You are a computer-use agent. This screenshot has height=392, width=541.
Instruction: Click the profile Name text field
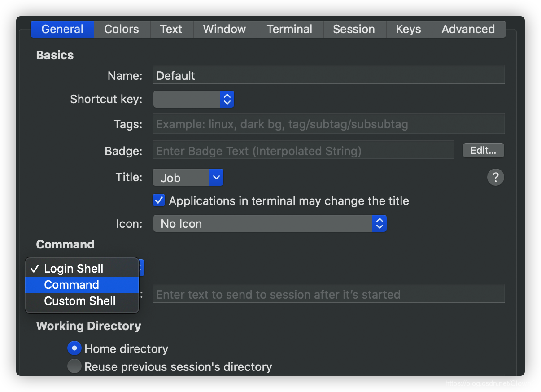pyautogui.click(x=328, y=75)
